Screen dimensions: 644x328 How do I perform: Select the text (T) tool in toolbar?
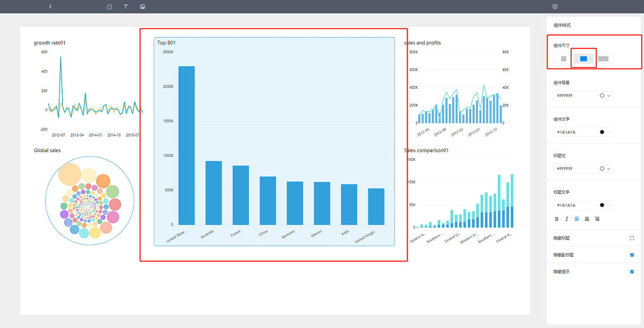click(x=126, y=7)
